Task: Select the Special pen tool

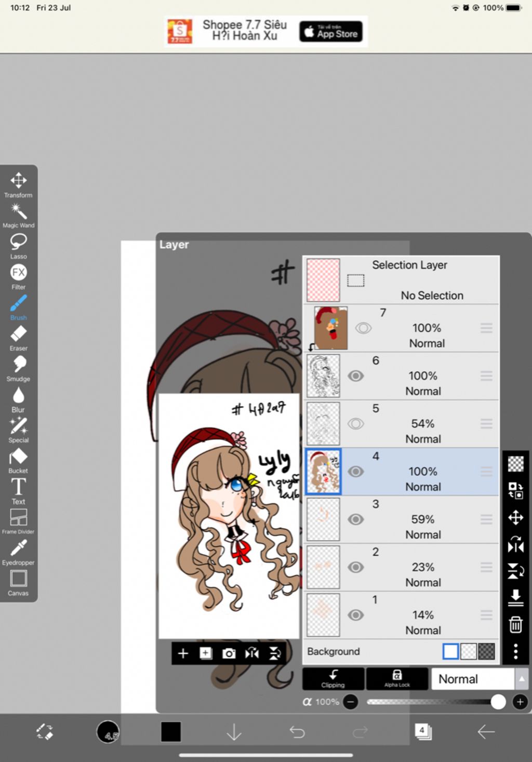Action: 18,430
